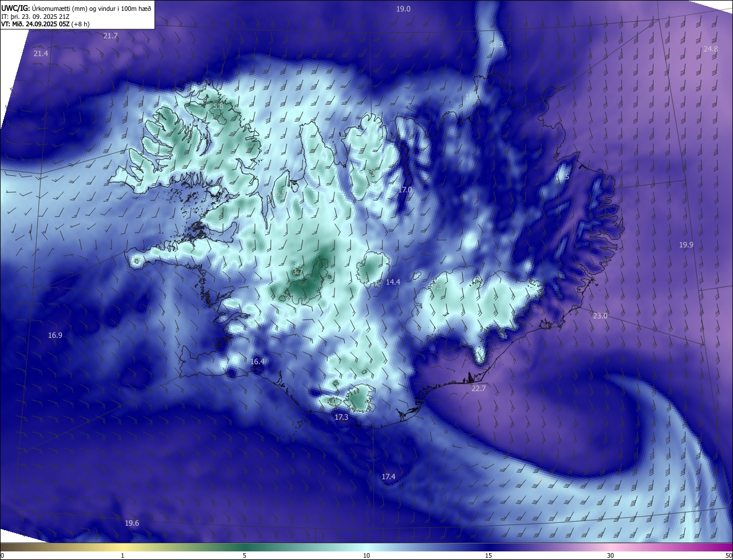The image size is (733, 560).
Task: Click the 22.7 value label
Action: coord(479,388)
